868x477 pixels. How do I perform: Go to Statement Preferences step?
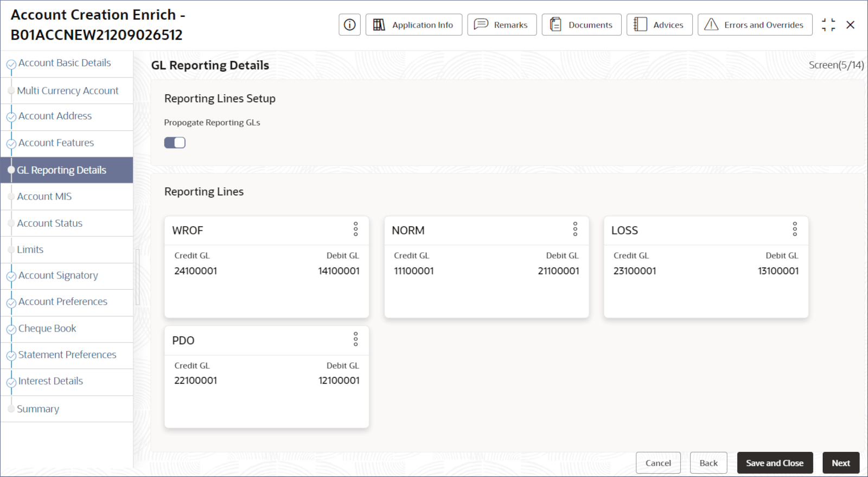click(67, 355)
